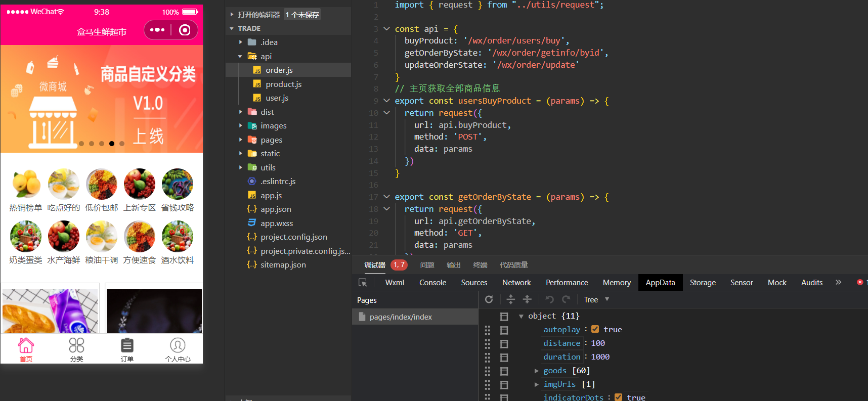
Task: Expand the goods [60] array
Action: point(536,371)
